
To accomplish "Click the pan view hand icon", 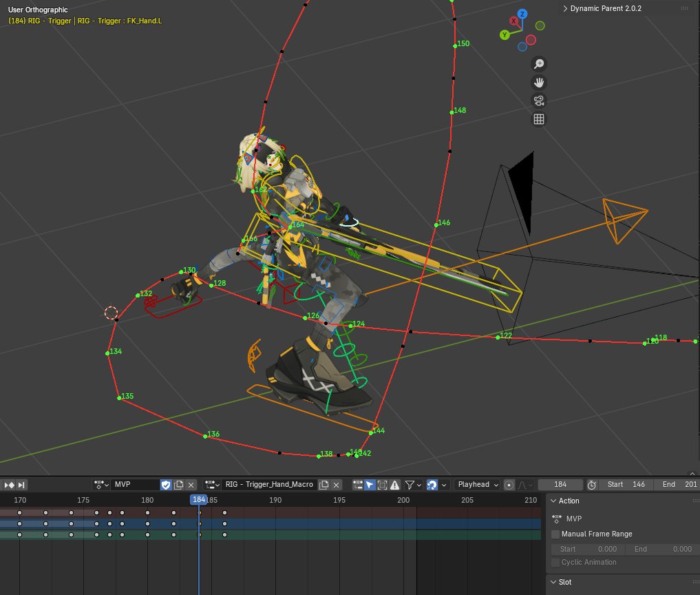I will coord(539,83).
